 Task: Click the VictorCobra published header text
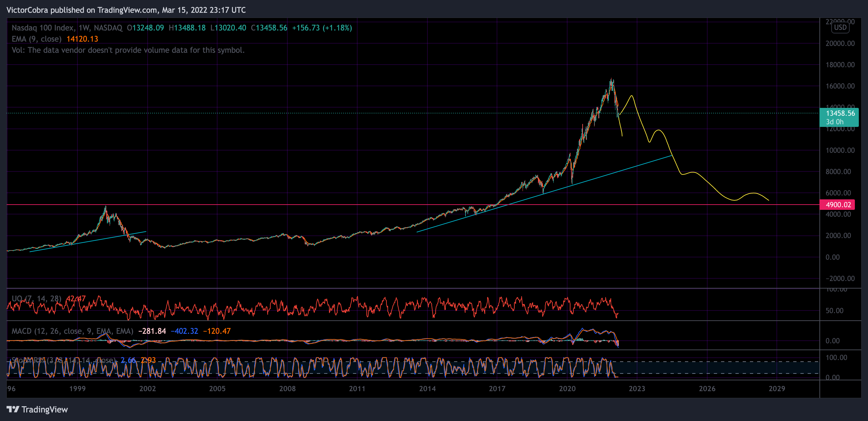tap(126, 10)
